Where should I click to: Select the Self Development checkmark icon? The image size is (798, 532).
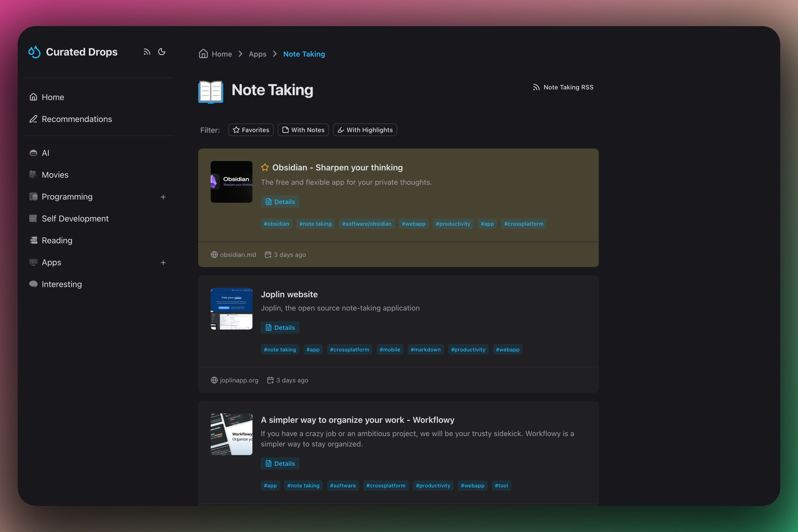tap(33, 218)
